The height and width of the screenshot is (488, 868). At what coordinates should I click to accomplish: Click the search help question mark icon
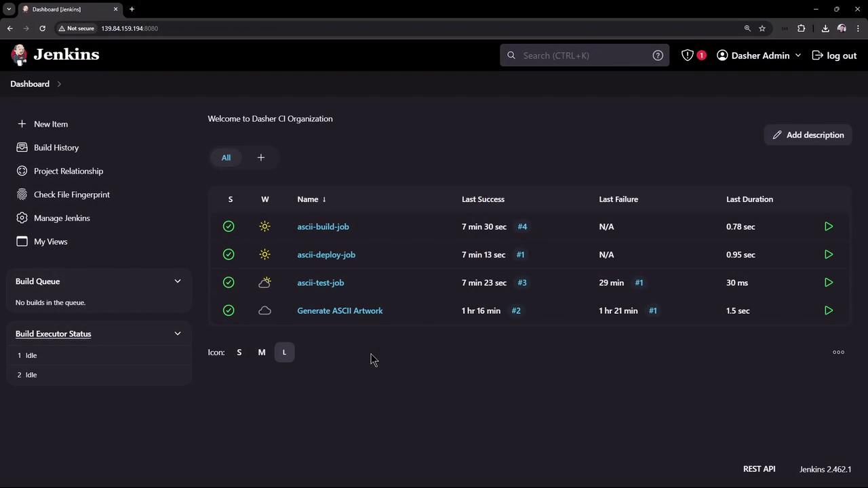pos(657,56)
